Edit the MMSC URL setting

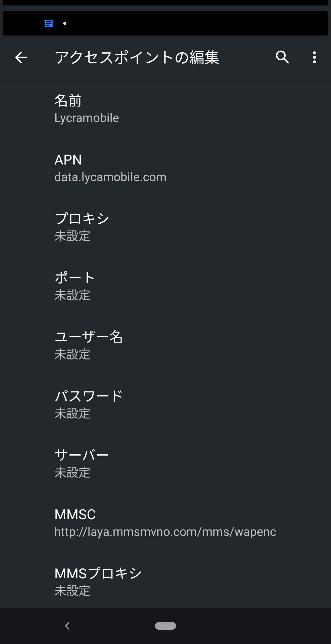pos(165,522)
